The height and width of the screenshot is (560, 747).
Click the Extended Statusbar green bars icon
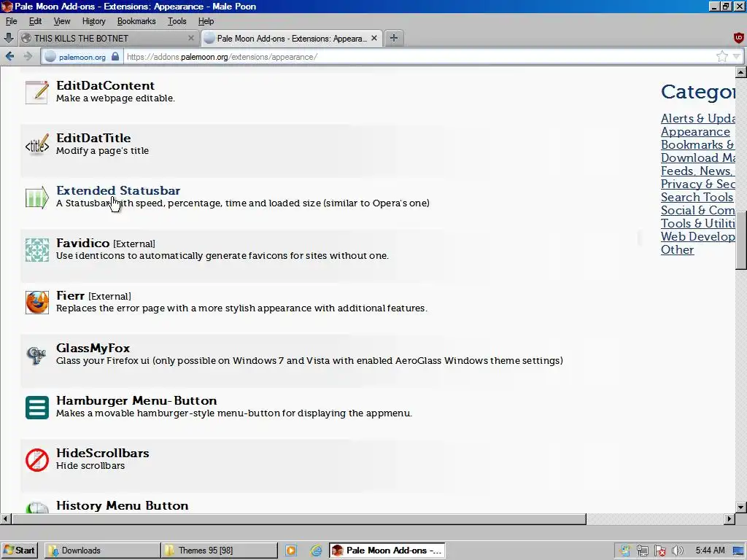(x=37, y=197)
